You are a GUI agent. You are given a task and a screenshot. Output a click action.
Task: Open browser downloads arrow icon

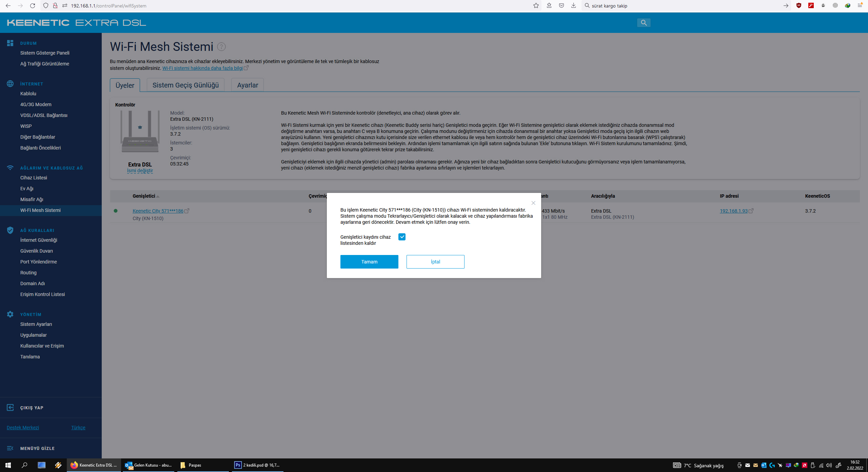click(x=574, y=6)
